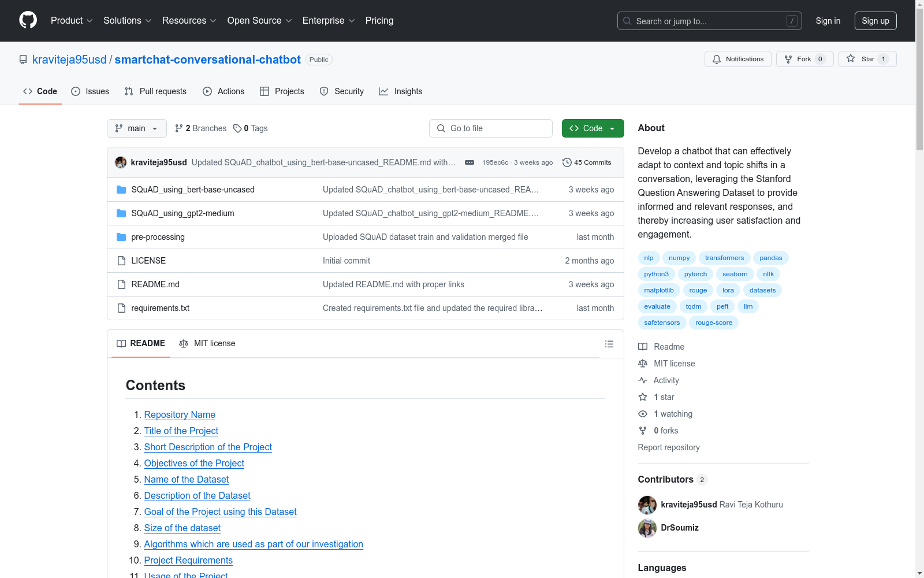
Task: Click the pre-processing folder icon
Action: click(x=121, y=237)
